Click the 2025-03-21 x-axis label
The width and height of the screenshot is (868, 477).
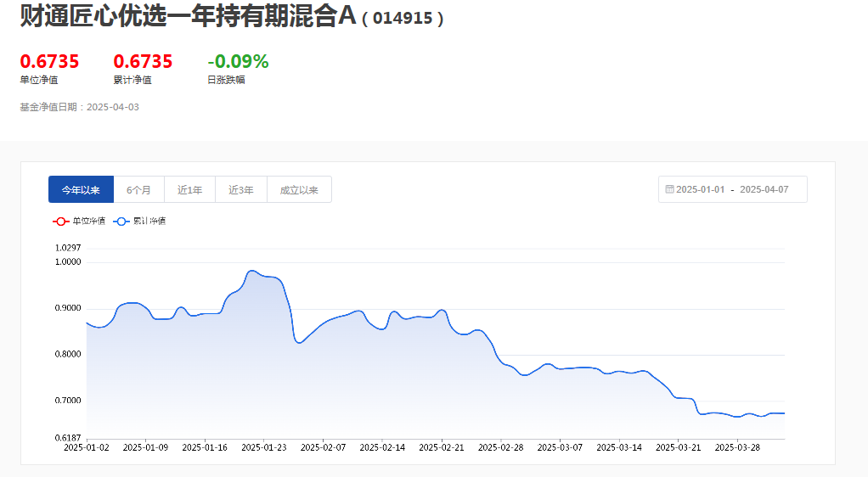coord(678,447)
